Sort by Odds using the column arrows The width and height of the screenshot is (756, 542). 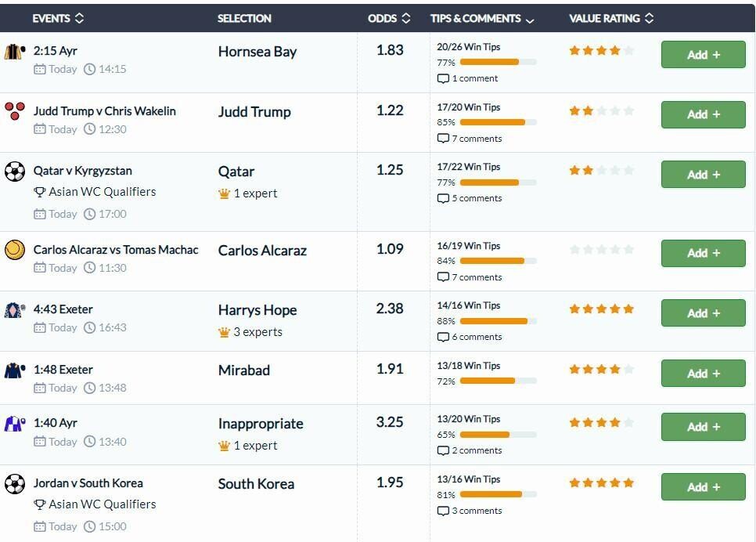406,18
